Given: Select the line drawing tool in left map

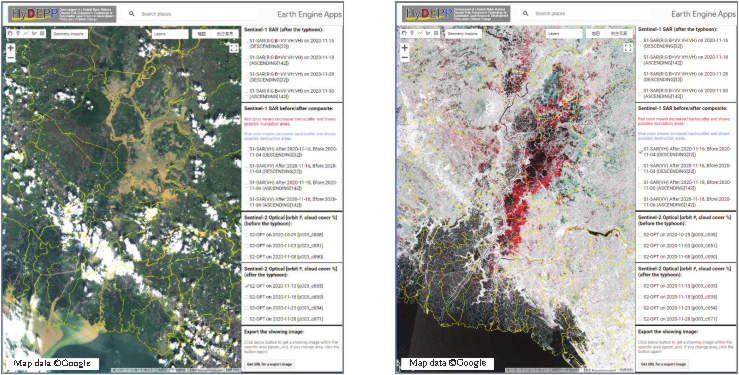Looking at the screenshot, I should (26, 33).
